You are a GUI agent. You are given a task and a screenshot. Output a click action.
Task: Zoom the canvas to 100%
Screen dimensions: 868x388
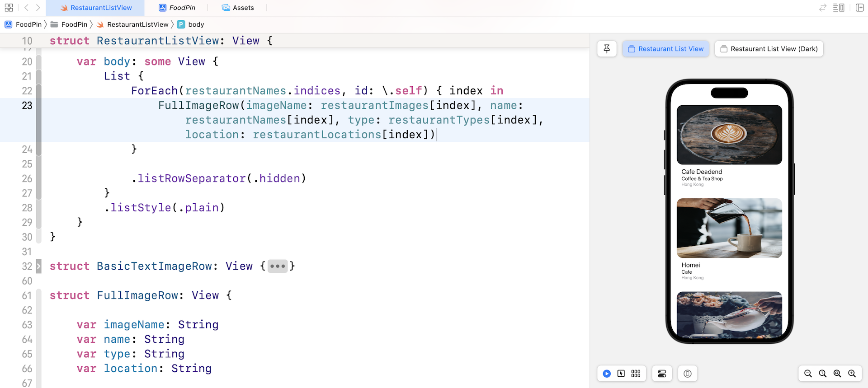coord(822,374)
